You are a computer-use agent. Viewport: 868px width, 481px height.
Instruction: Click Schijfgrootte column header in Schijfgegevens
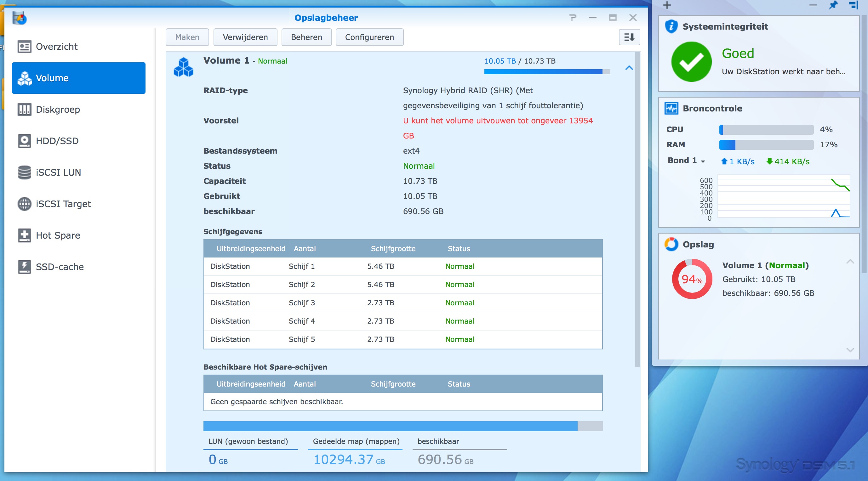point(393,249)
